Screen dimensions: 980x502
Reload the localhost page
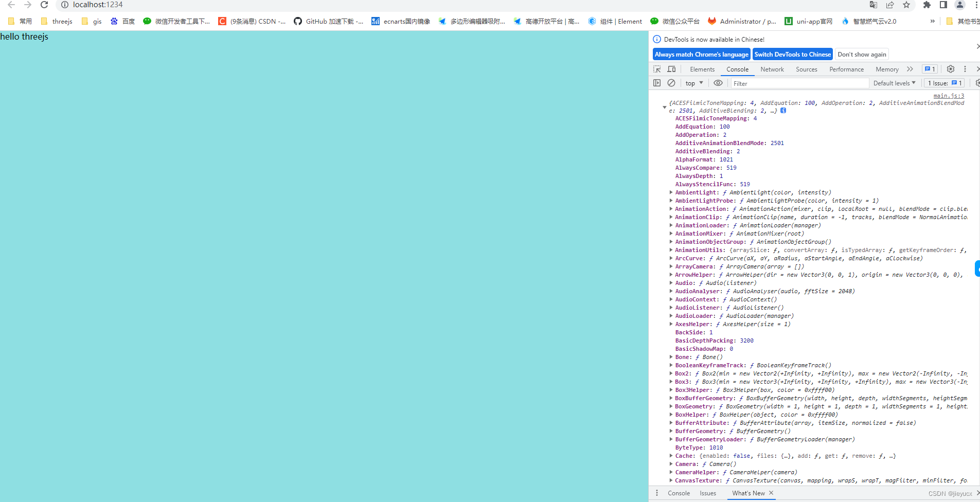click(44, 5)
